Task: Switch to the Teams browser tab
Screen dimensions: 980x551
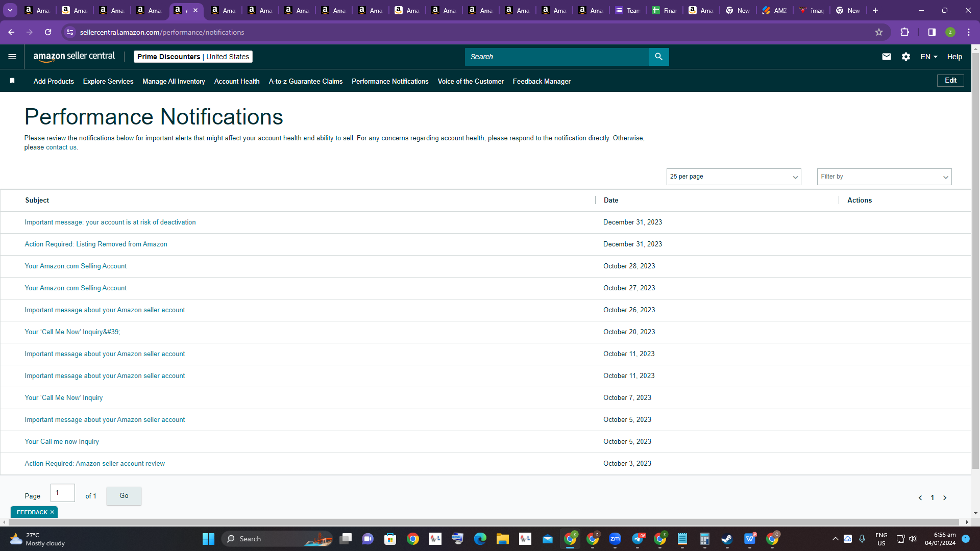Action: pos(628,10)
